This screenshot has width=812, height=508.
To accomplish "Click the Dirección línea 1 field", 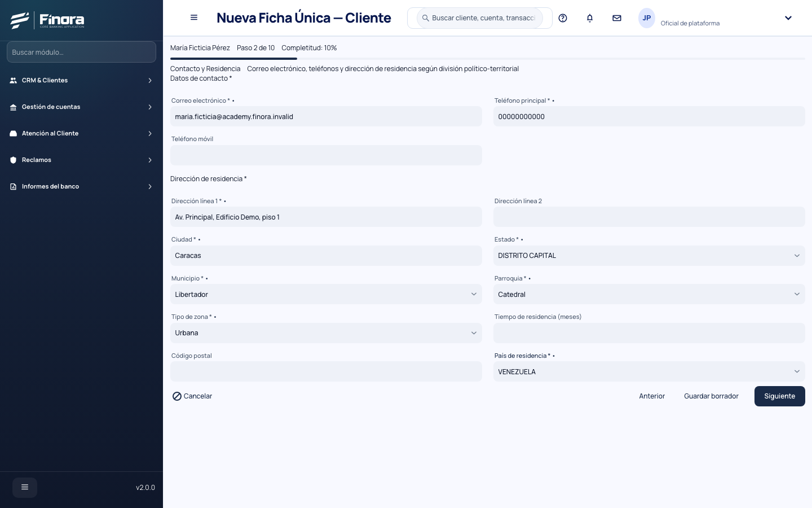I will pos(326,217).
